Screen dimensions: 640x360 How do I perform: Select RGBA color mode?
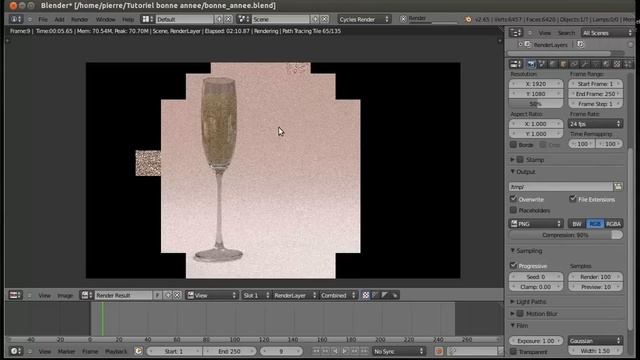click(613, 224)
